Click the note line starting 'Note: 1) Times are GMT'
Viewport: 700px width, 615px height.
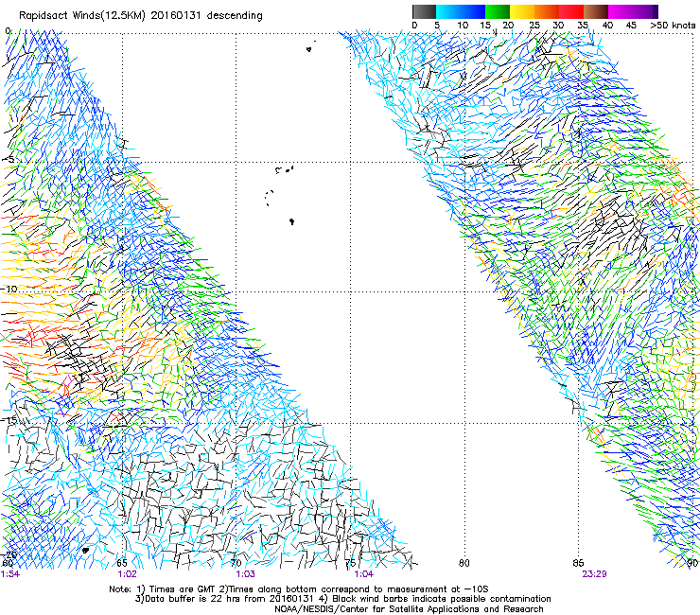tap(299, 589)
